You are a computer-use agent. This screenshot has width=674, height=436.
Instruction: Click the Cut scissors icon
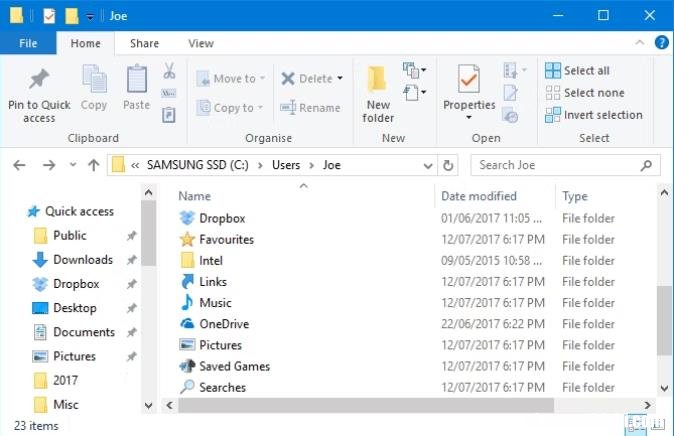coord(169,71)
